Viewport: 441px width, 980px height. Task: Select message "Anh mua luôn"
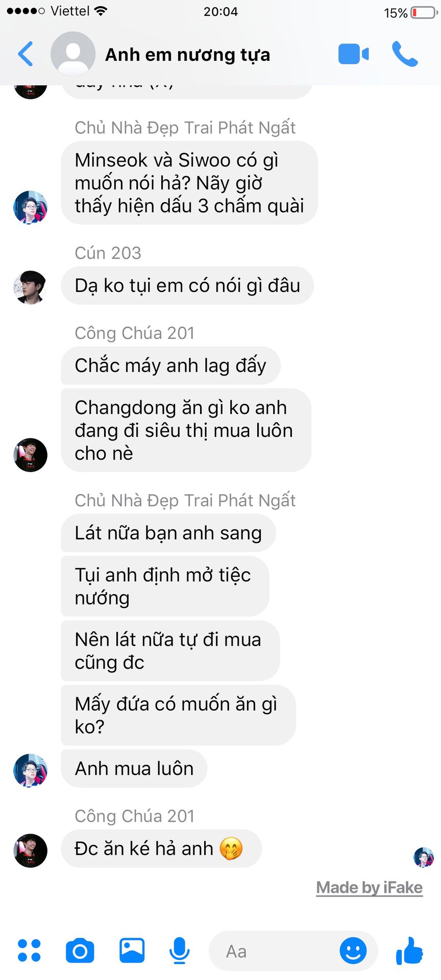(134, 768)
